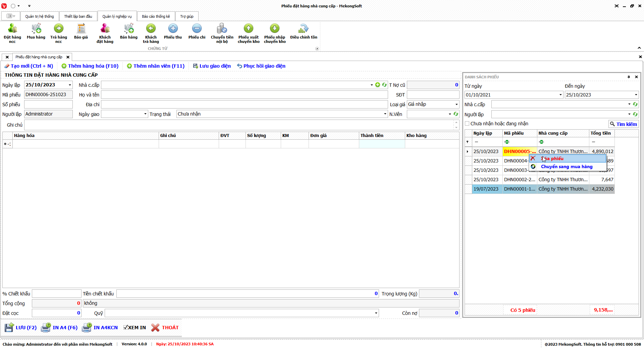Open the Mua hàng purchase icon

tap(36, 32)
